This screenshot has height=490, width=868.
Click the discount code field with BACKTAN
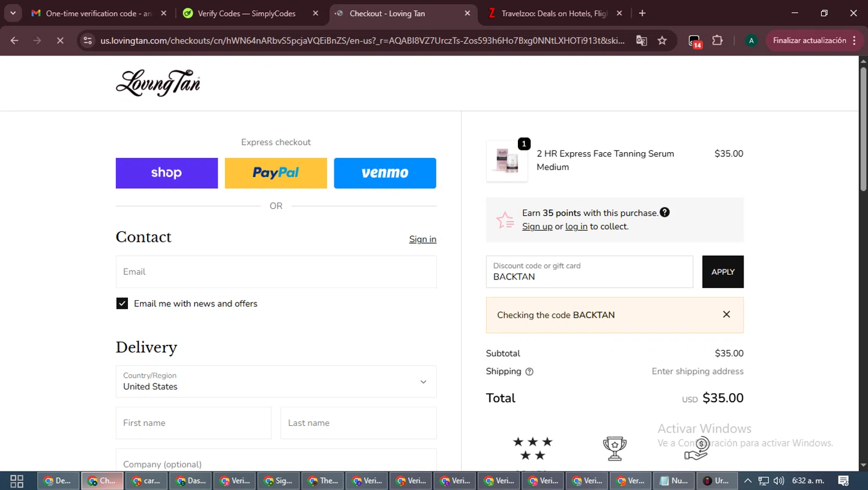coord(589,272)
